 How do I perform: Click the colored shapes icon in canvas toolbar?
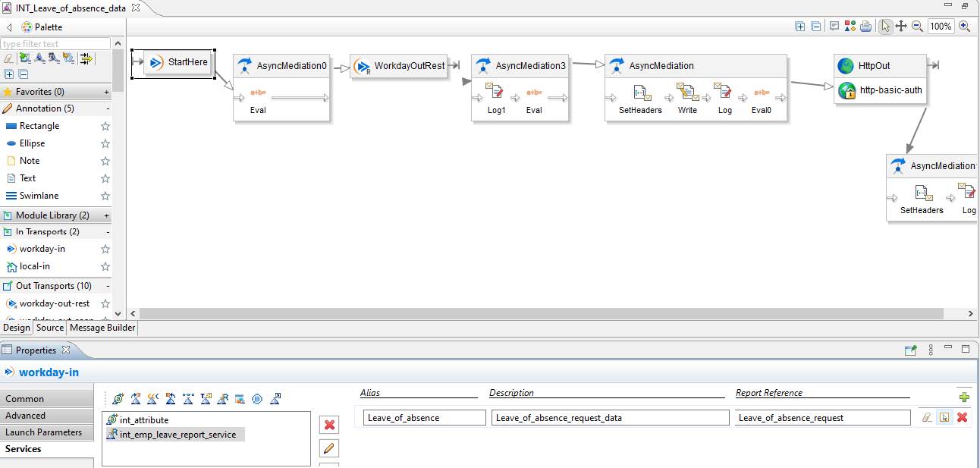[x=850, y=26]
